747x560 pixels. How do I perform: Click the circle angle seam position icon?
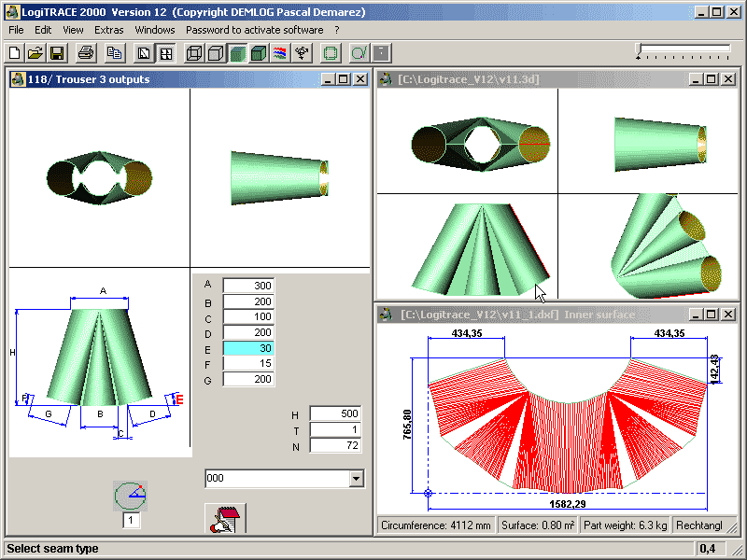pos(130,496)
